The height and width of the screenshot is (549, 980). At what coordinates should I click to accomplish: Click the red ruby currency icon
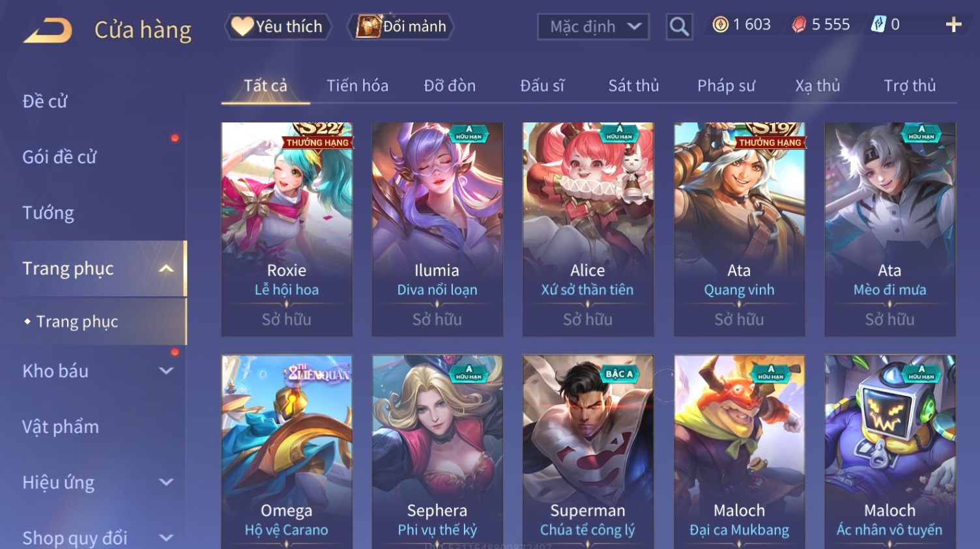[799, 25]
